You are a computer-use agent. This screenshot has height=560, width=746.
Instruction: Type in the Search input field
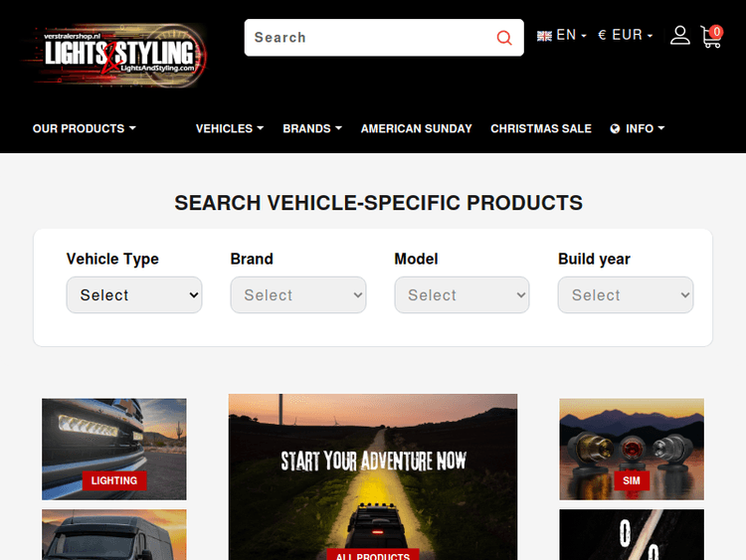pos(368,38)
